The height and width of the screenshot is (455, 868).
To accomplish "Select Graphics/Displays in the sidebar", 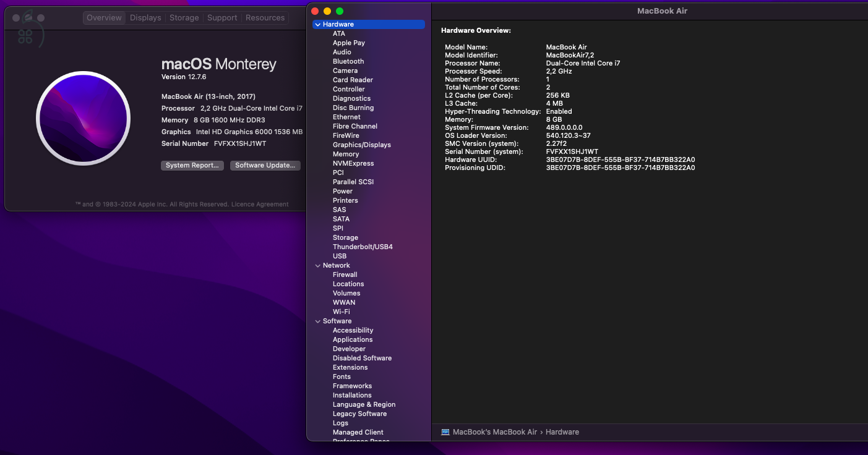I will 361,145.
